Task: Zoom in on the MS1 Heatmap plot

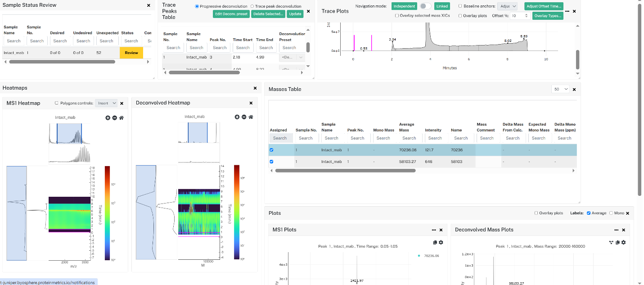Action: pyautogui.click(x=108, y=118)
